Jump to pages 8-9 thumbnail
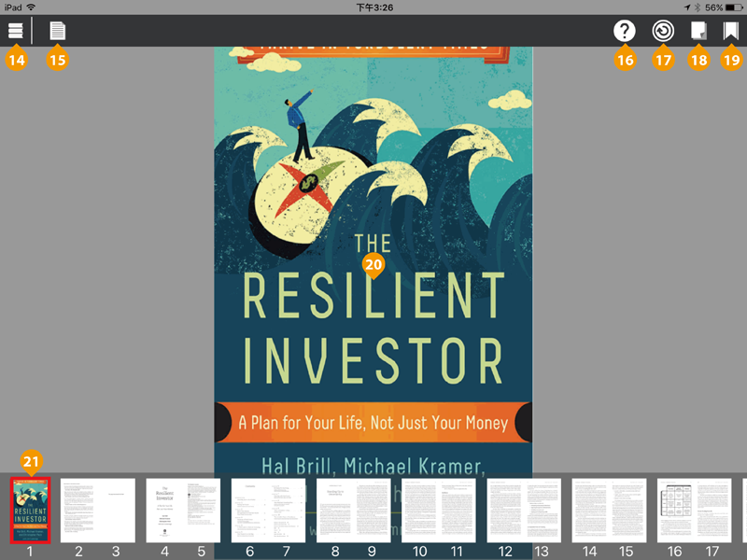Image resolution: width=747 pixels, height=560 pixels. [x=354, y=511]
